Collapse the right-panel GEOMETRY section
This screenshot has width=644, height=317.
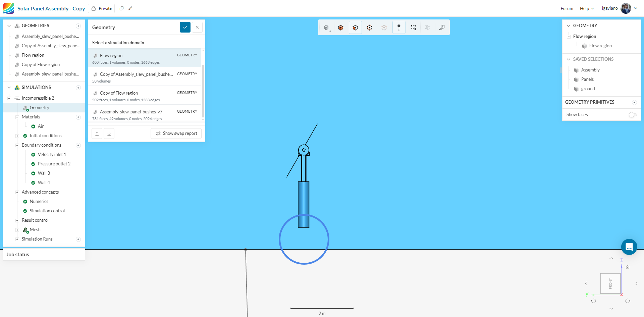tap(569, 26)
